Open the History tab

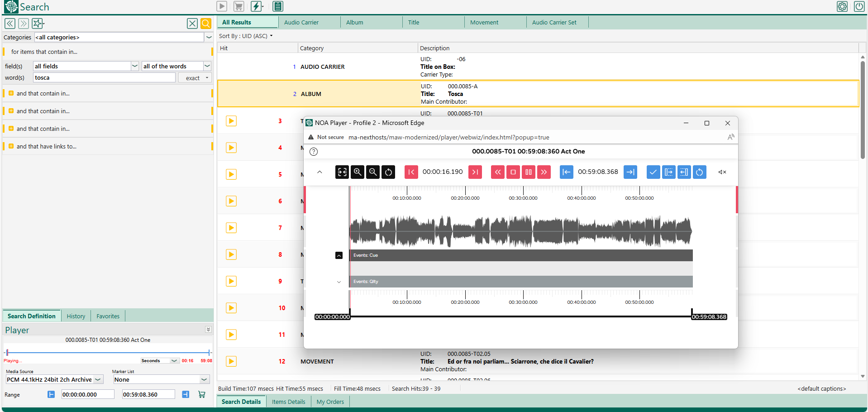76,316
